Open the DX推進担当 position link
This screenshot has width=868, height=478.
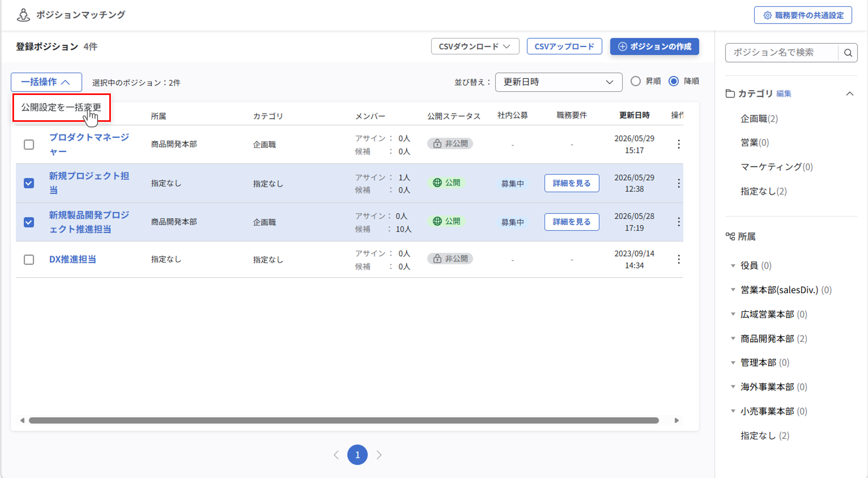(x=72, y=259)
